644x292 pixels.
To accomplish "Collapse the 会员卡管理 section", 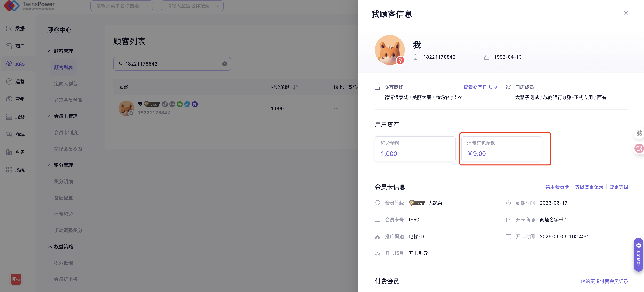I will tap(50, 116).
